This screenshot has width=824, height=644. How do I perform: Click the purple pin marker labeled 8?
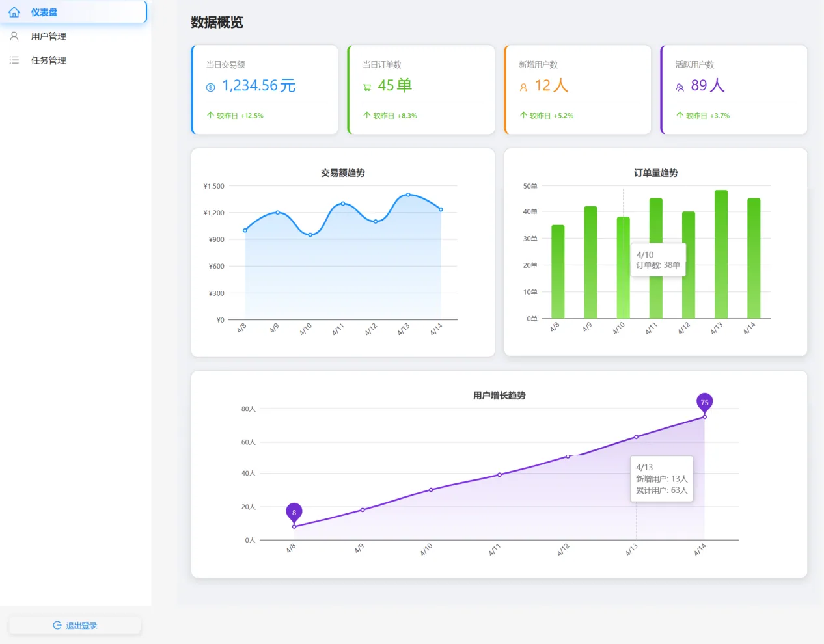[294, 513]
